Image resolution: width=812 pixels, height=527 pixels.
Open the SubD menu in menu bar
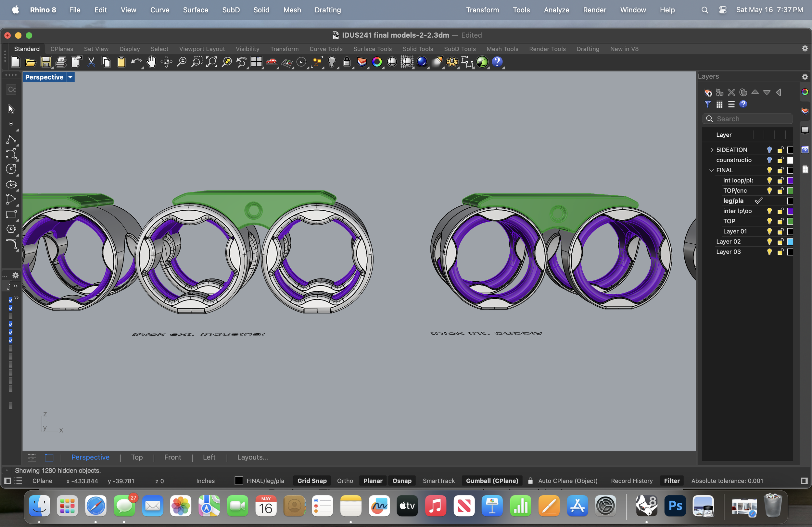point(231,10)
